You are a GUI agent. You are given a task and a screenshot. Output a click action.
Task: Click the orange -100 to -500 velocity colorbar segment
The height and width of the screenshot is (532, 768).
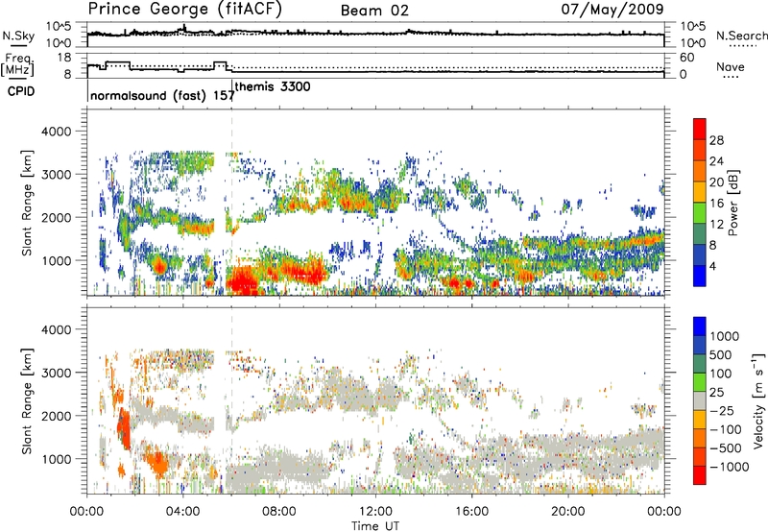(700, 438)
